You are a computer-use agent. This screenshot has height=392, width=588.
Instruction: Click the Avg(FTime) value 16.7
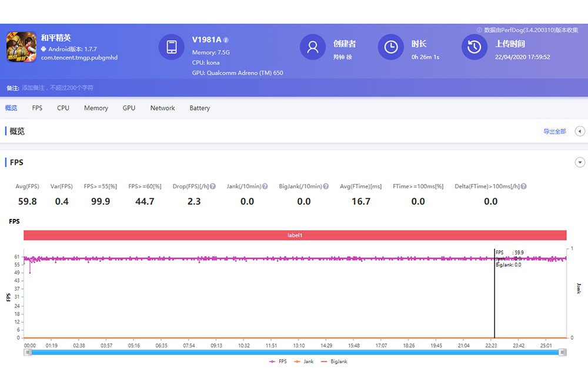point(361,202)
